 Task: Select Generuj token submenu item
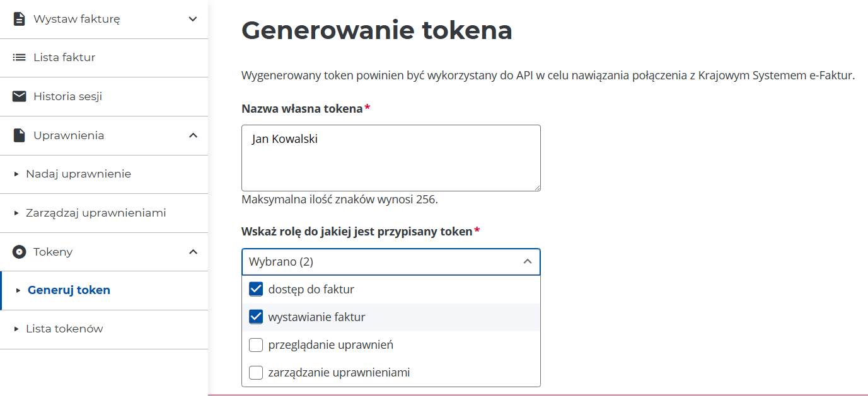click(x=69, y=290)
